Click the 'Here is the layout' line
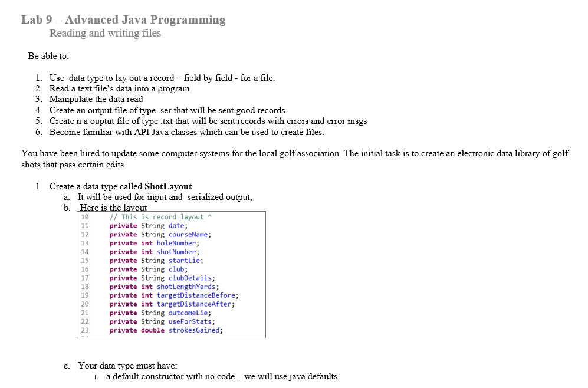 click(x=113, y=208)
